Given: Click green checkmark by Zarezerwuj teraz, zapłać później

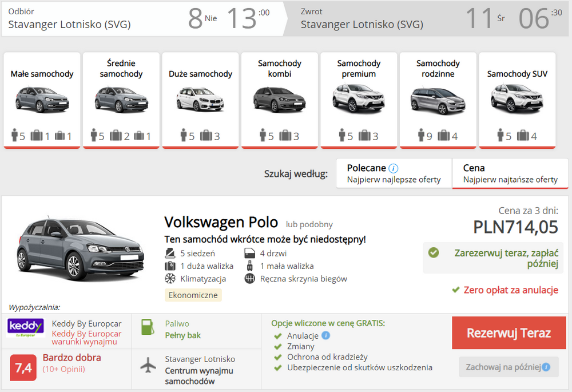Looking at the screenshot, I should tap(434, 252).
